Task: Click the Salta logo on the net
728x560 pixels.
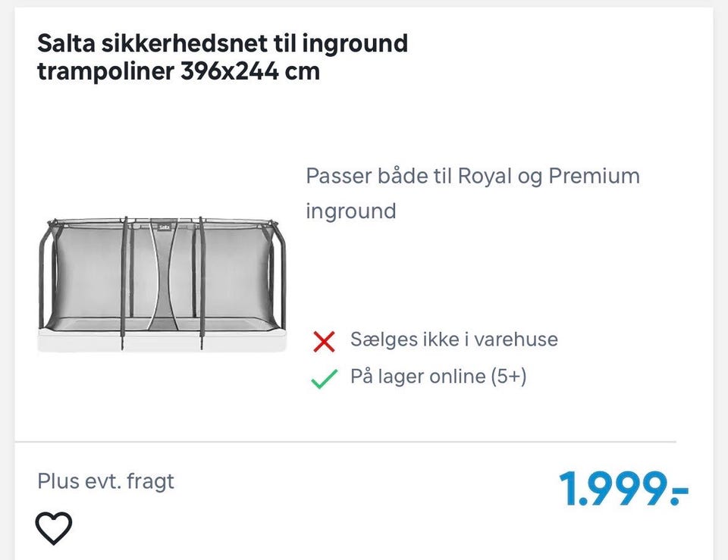Action: click(x=163, y=225)
